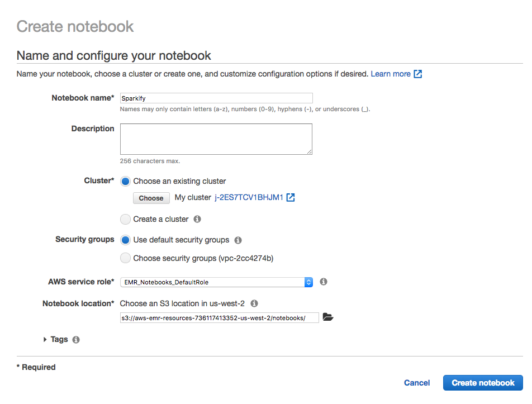Select Create a cluster radio button
Image resolution: width=532 pixels, height=404 pixels.
click(x=126, y=219)
